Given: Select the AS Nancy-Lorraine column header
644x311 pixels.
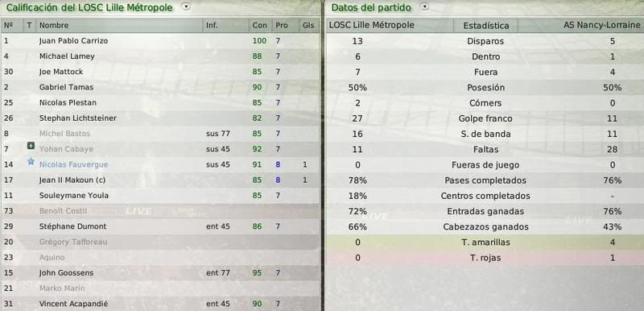Looking at the screenshot, I should click(601, 25).
